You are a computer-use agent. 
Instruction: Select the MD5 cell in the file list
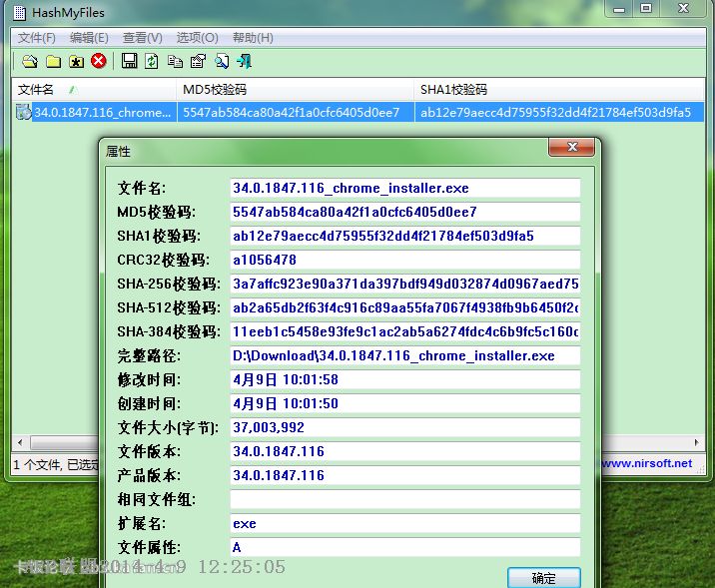click(x=295, y=112)
